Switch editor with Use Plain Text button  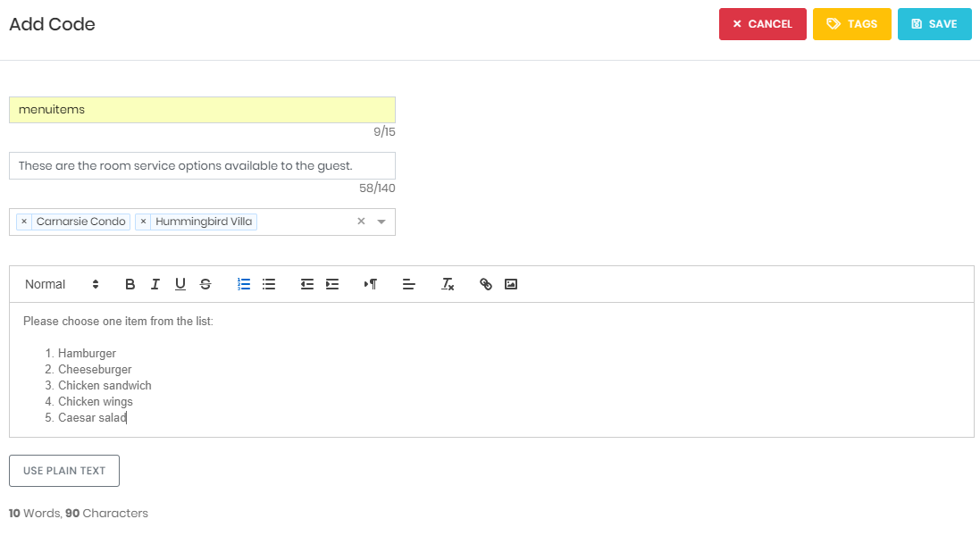pos(64,471)
